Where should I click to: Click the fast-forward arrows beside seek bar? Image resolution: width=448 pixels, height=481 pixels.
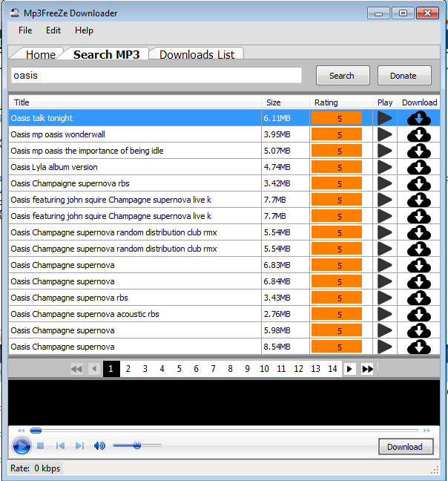tap(426, 431)
